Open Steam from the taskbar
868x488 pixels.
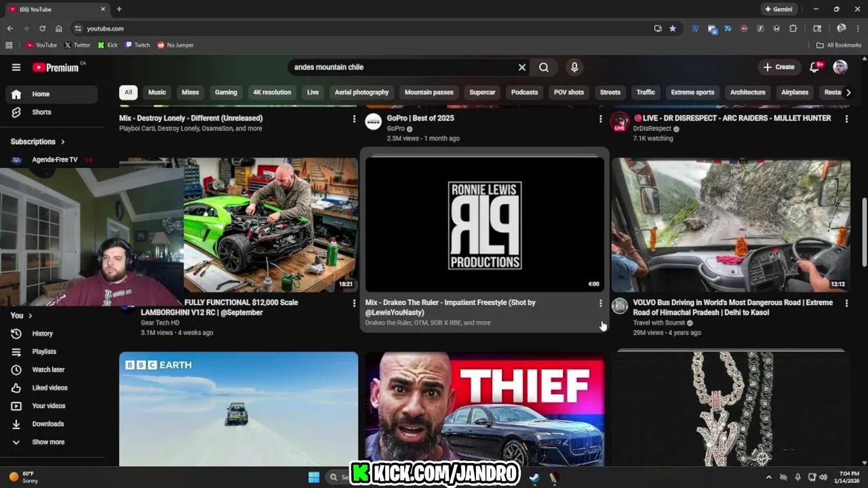click(x=534, y=477)
